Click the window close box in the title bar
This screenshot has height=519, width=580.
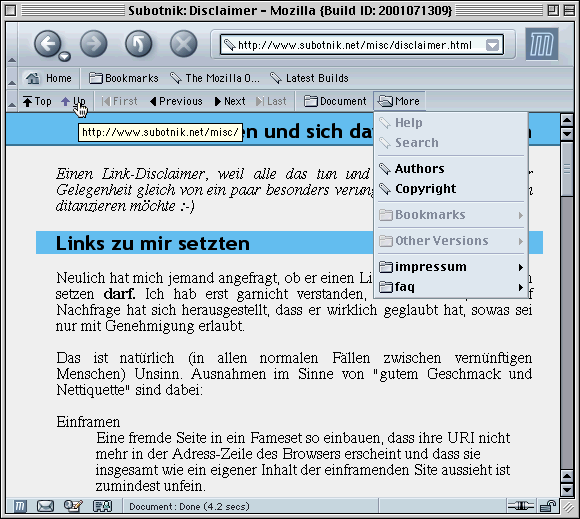click(11, 10)
